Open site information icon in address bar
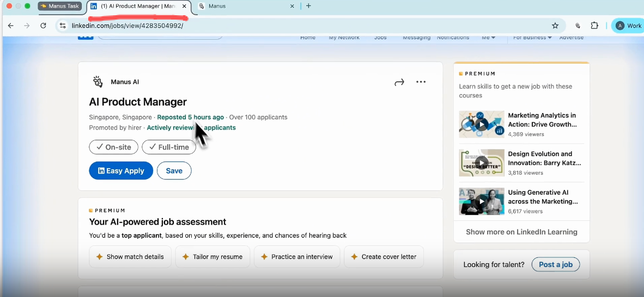The width and height of the screenshot is (644, 297). click(63, 26)
